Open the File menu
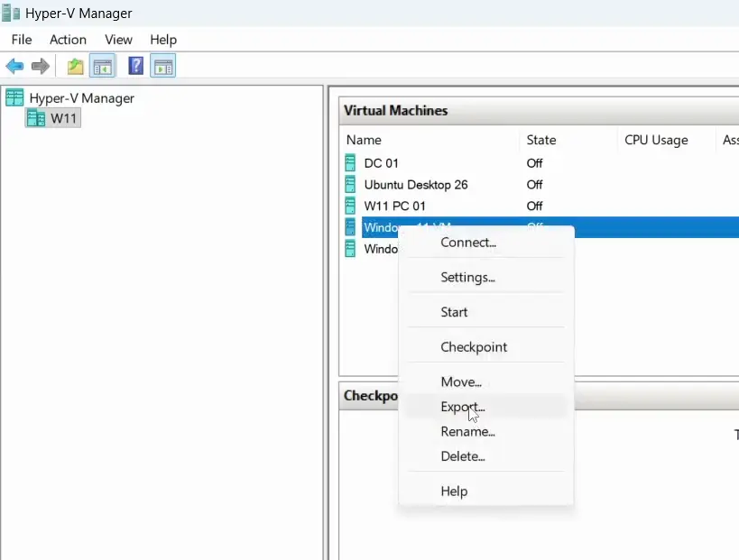 click(x=22, y=40)
